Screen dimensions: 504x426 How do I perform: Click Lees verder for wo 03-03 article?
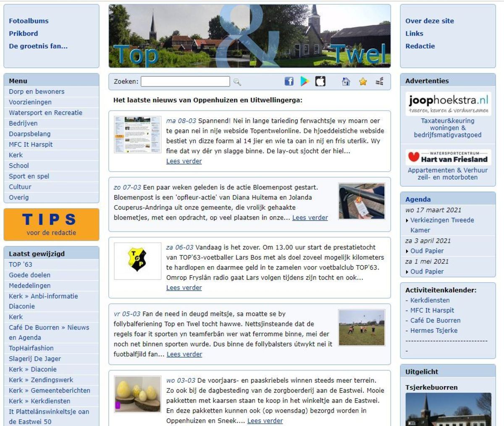(x=265, y=421)
